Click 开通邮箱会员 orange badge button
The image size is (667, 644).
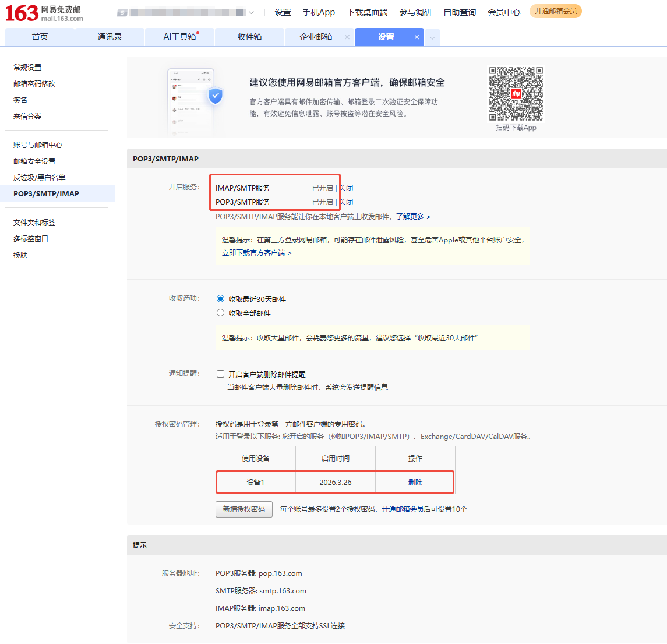click(555, 11)
